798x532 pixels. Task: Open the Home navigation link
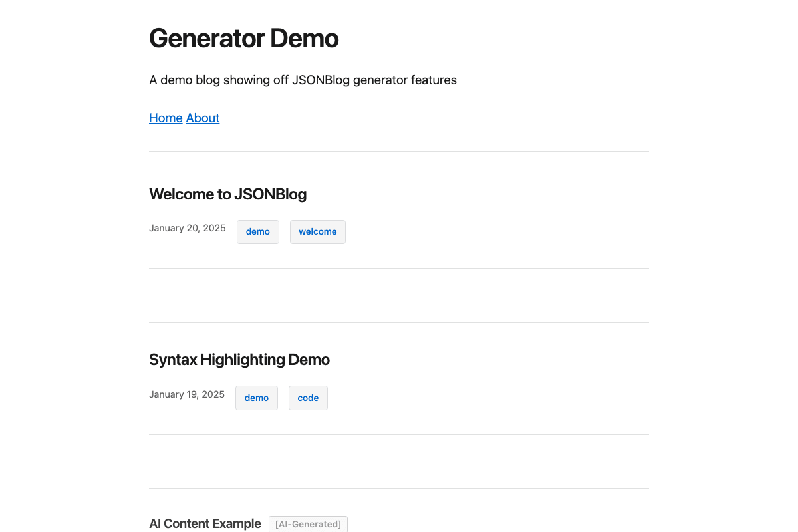[166, 118]
